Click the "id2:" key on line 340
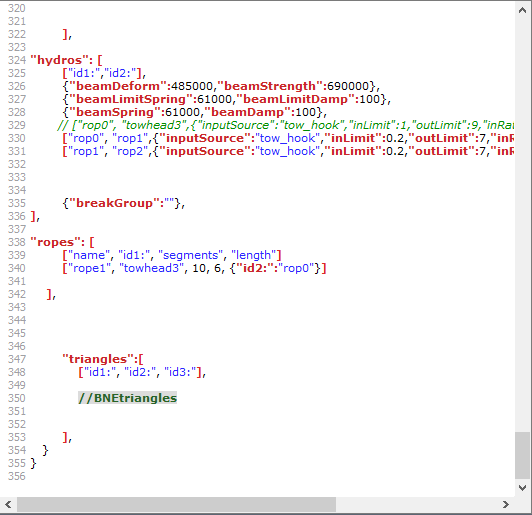The width and height of the screenshot is (532, 515). tap(255, 268)
